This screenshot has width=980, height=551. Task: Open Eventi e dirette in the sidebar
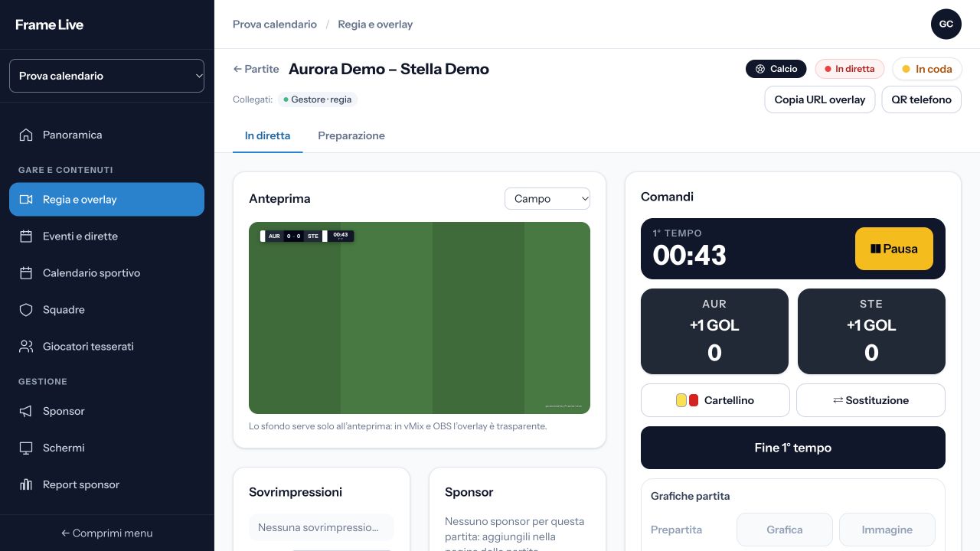[106, 236]
